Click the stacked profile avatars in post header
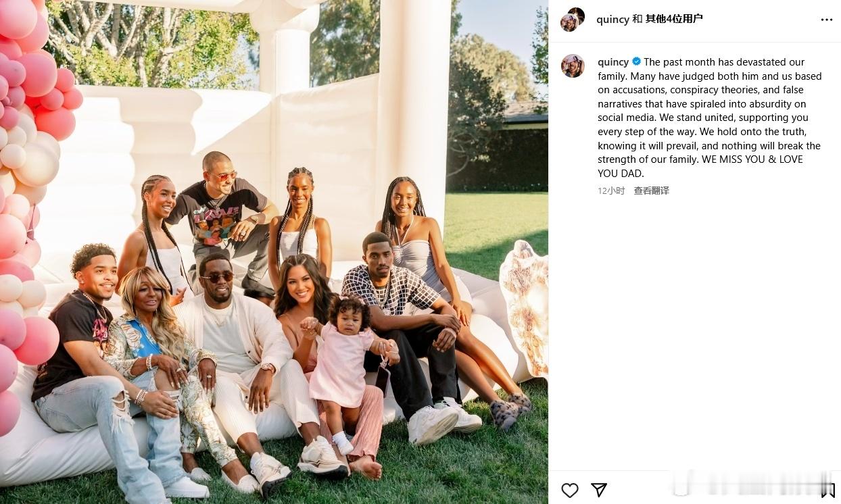The height and width of the screenshot is (504, 841). pos(573,20)
